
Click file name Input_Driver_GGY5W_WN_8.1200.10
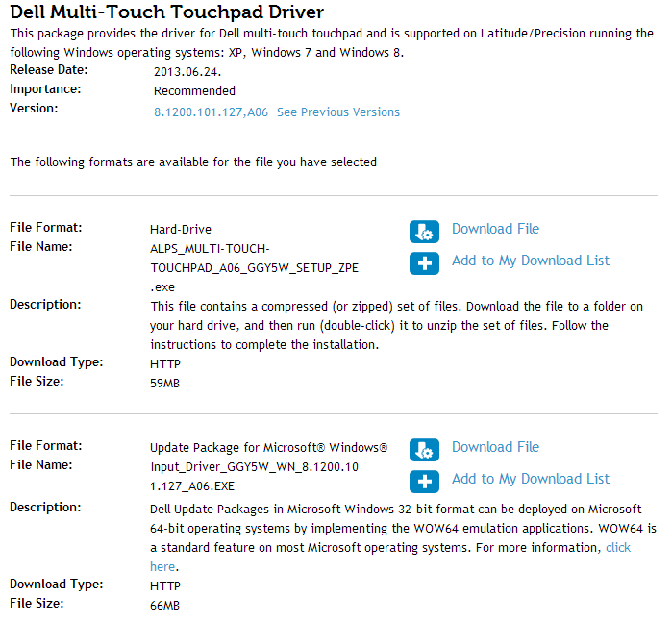(254, 467)
